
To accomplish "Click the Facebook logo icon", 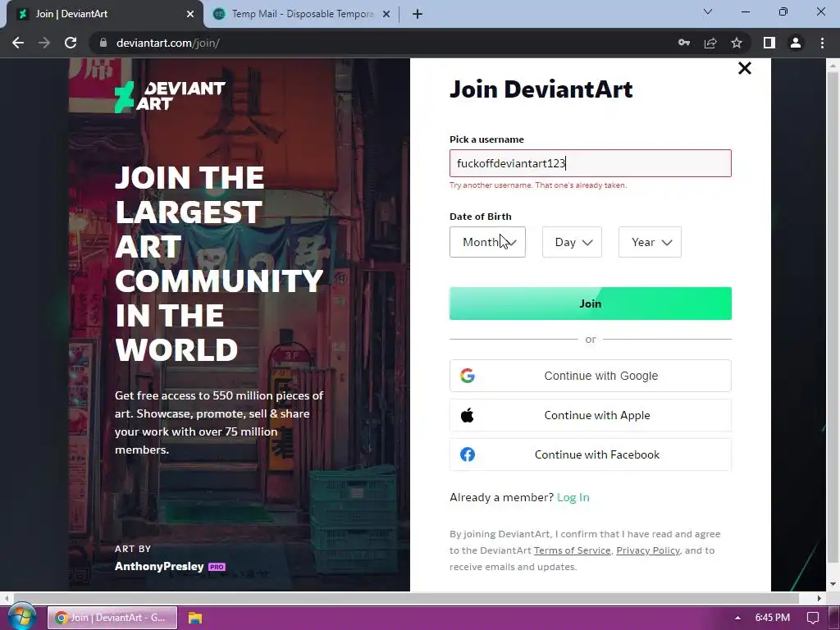I will 467,454.
